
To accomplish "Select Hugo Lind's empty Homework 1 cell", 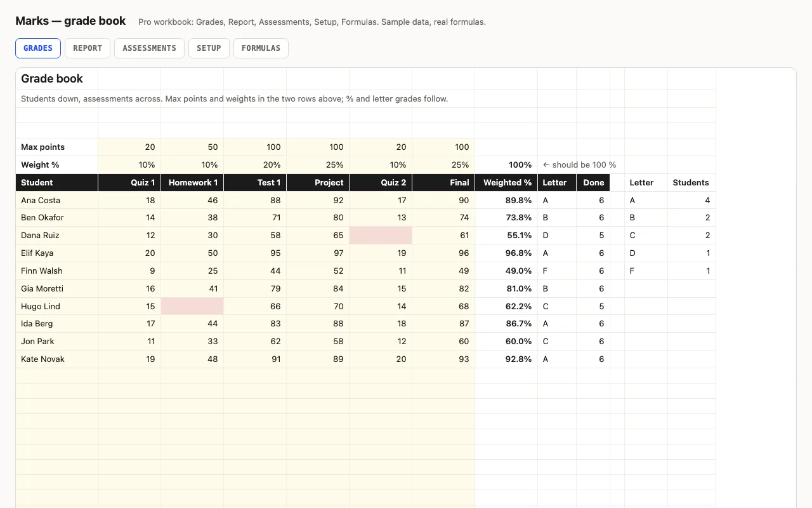I will [192, 307].
